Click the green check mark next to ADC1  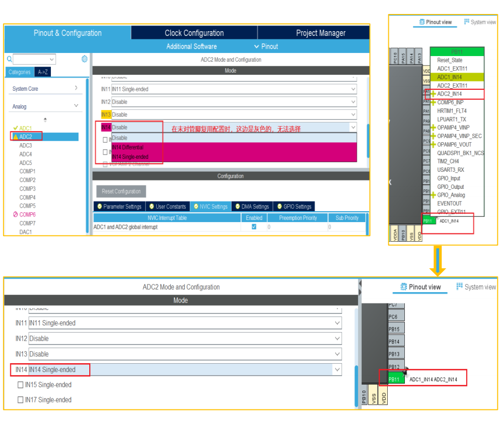pos(16,128)
